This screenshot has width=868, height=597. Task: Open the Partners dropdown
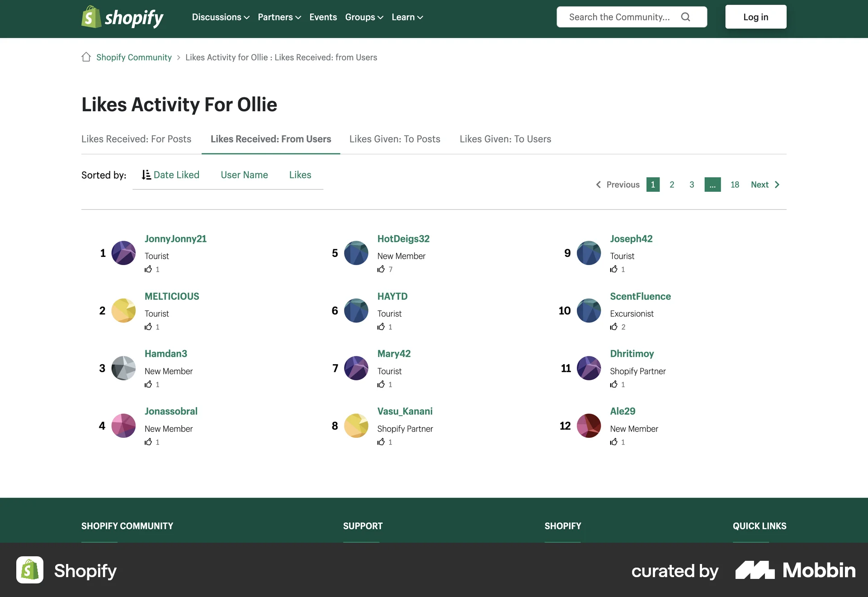[x=279, y=17]
